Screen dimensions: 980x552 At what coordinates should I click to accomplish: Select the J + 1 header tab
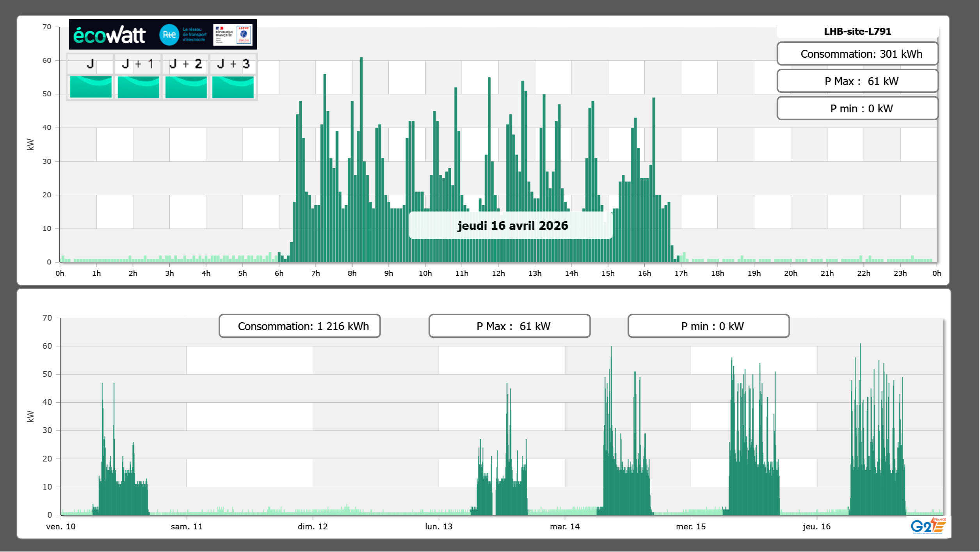(138, 64)
